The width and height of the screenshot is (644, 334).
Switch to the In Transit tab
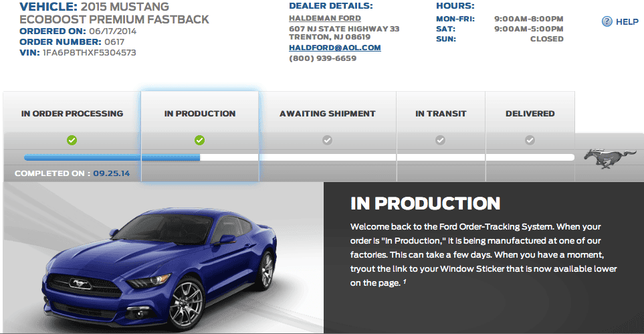click(441, 114)
